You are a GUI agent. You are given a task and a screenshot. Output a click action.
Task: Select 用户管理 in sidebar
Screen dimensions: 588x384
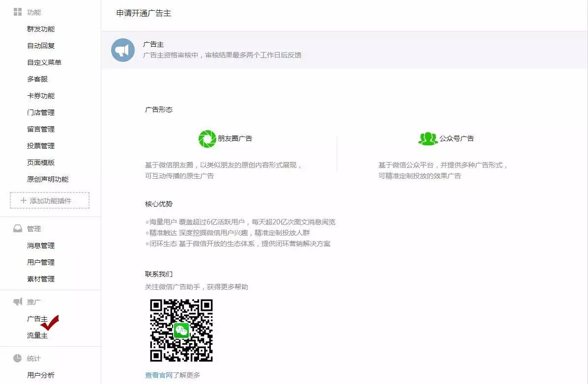pos(41,262)
